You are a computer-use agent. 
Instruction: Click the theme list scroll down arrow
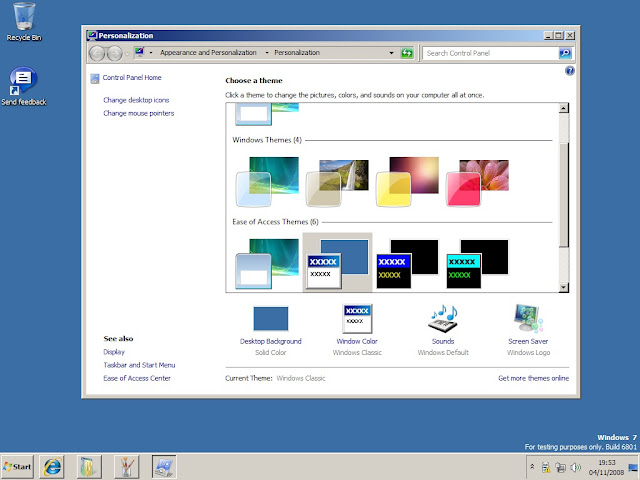click(563, 287)
